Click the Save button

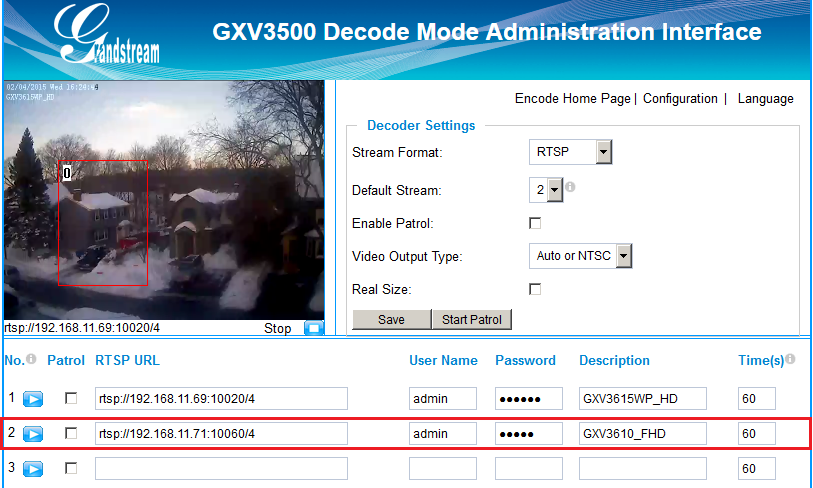pyautogui.click(x=391, y=319)
